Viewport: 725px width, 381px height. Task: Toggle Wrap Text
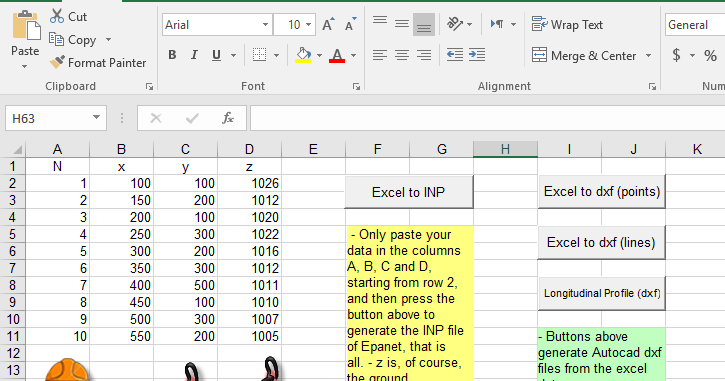coord(567,25)
